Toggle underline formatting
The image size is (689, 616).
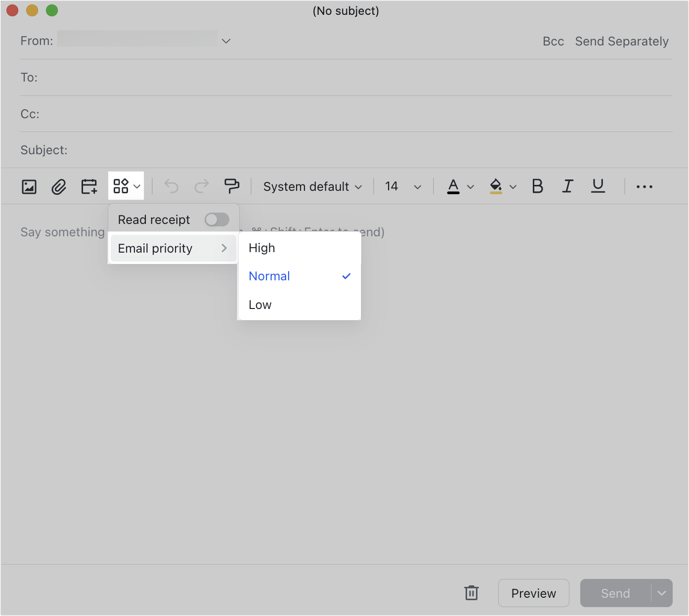point(598,186)
